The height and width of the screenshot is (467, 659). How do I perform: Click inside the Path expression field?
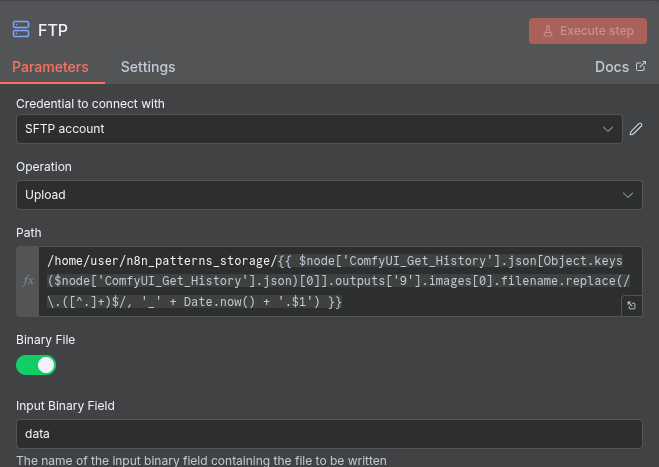(x=330, y=282)
